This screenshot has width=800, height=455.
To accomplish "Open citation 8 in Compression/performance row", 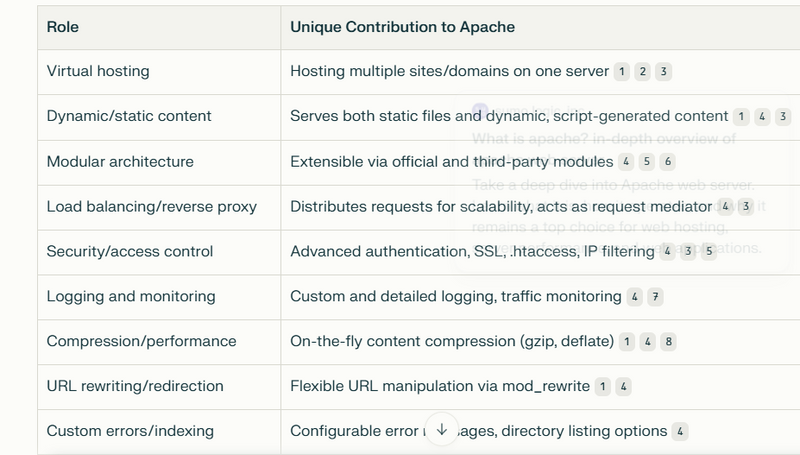I will pos(668,342).
